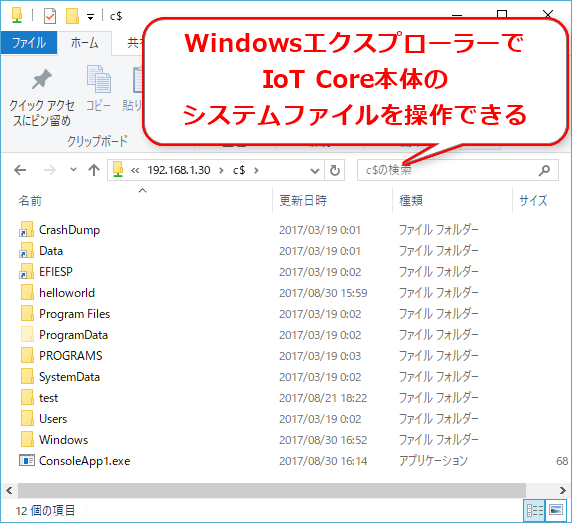Select the SystemData folder icon
The image size is (572, 523).
(x=27, y=376)
